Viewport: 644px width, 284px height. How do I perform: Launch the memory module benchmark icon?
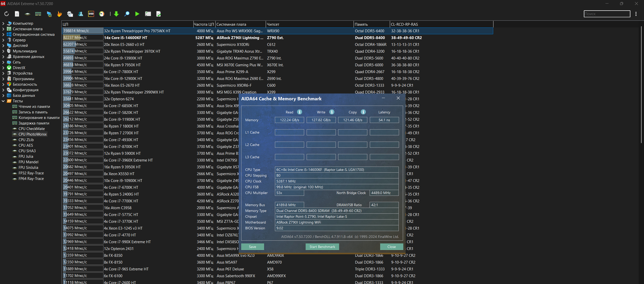click(38, 14)
